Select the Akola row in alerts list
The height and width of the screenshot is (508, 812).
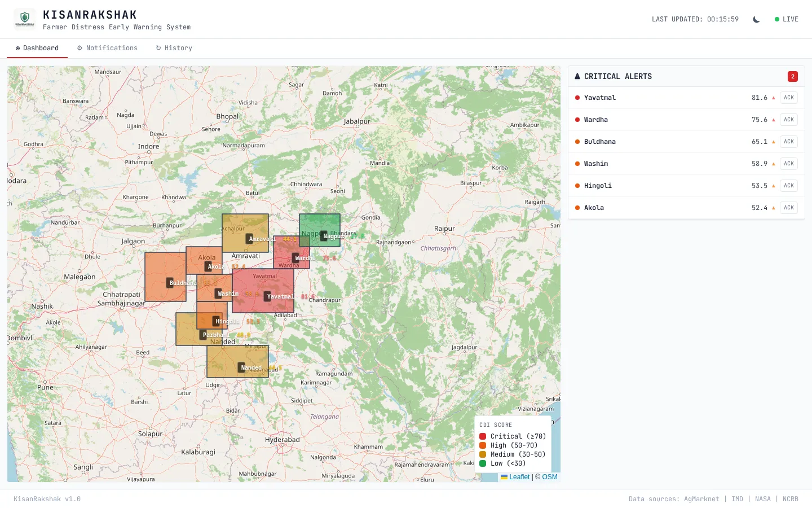686,208
